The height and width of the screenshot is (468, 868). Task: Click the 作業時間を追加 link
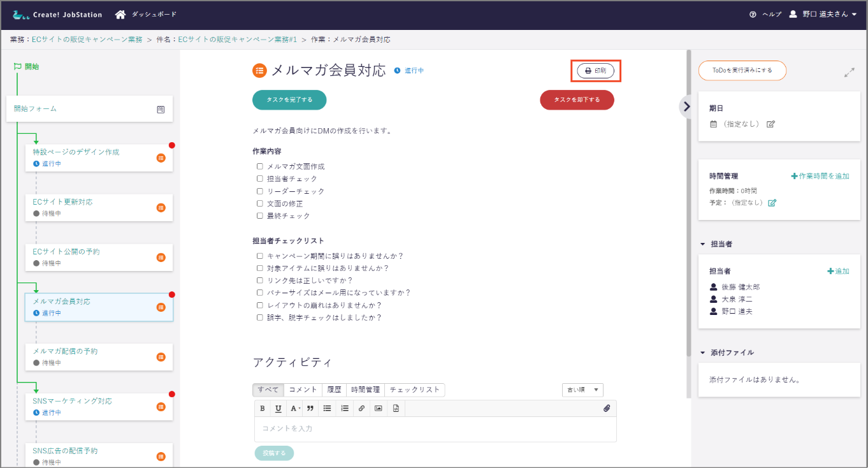[x=820, y=176]
